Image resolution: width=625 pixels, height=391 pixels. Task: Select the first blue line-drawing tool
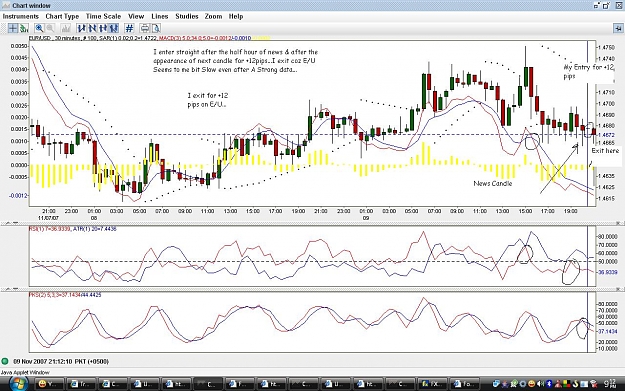click(x=82, y=28)
